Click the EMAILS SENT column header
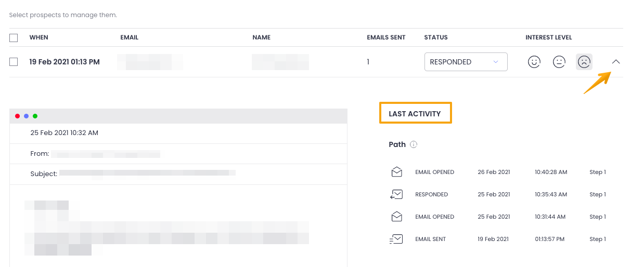The height and width of the screenshot is (267, 644). [x=386, y=37]
